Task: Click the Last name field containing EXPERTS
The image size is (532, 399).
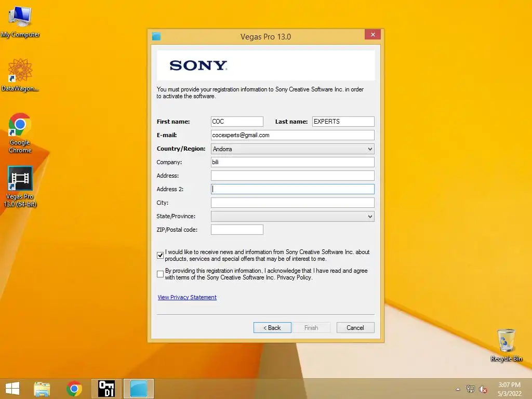Action: [343, 122]
